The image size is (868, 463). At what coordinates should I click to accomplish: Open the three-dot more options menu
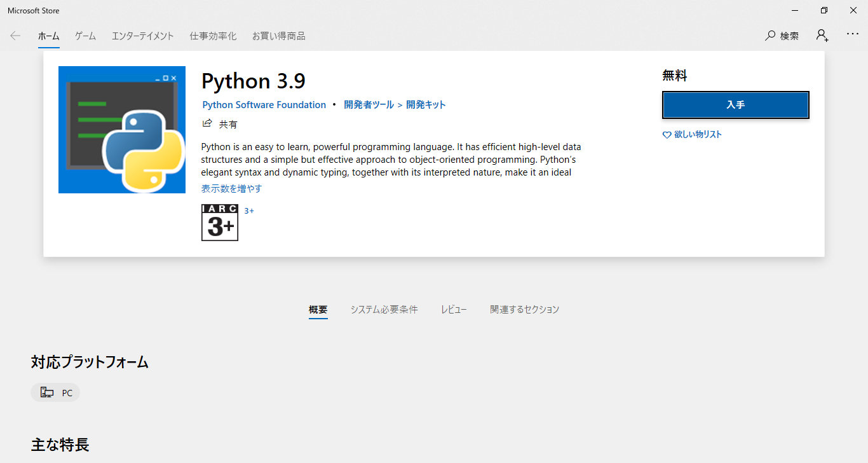coord(853,34)
